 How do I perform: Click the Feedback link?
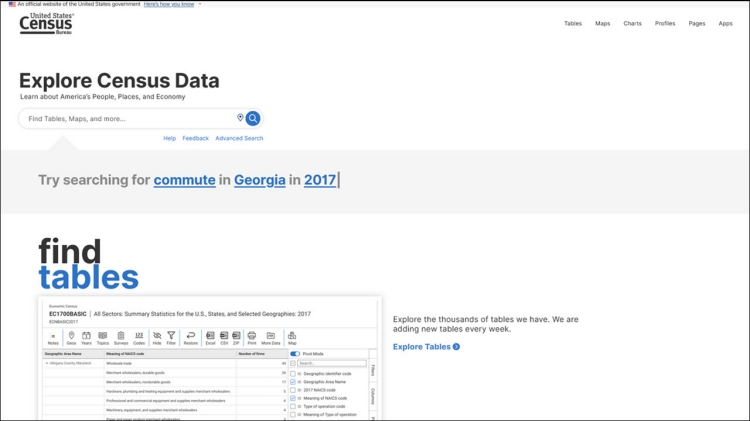point(195,138)
